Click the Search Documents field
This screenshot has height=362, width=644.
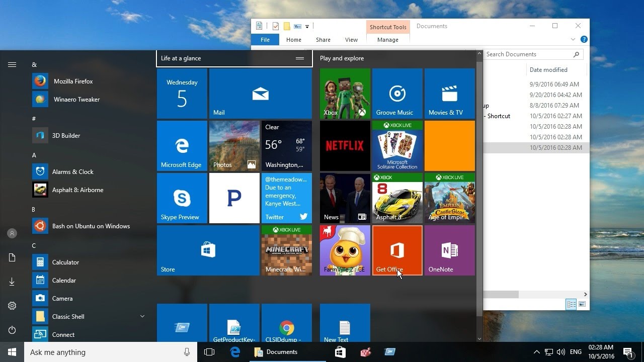[533, 54]
